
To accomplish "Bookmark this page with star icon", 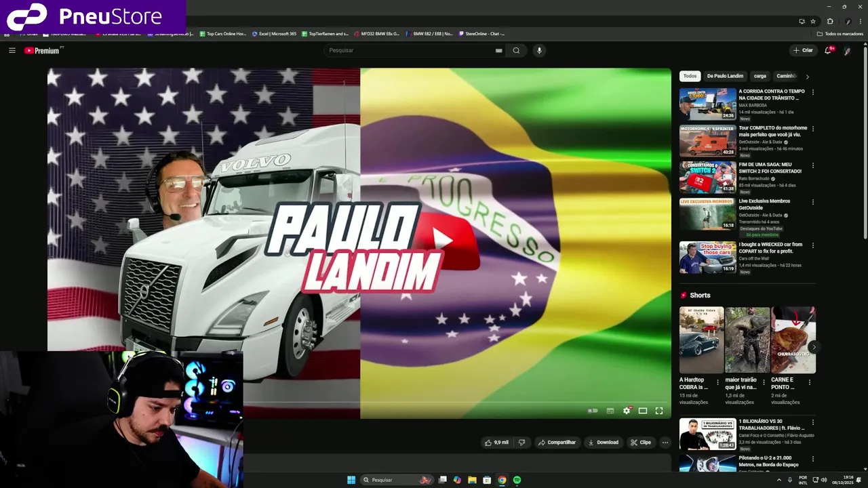I will [813, 21].
